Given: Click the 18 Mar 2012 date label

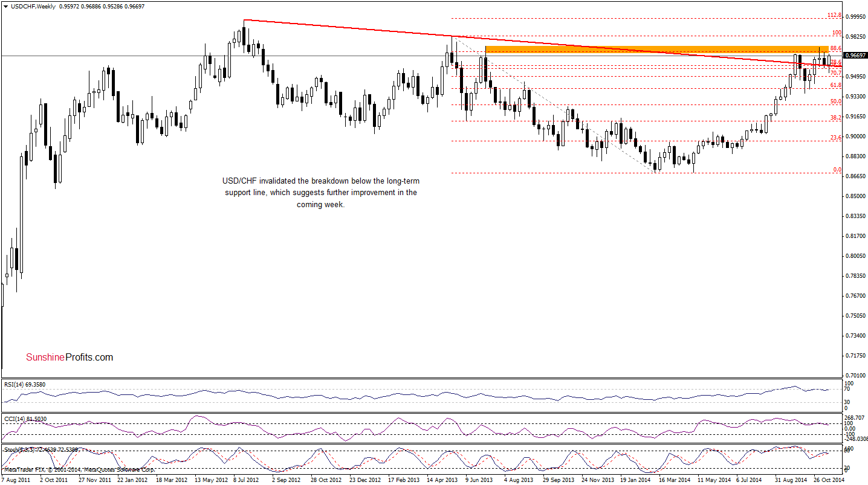Looking at the screenshot, I should click(171, 480).
